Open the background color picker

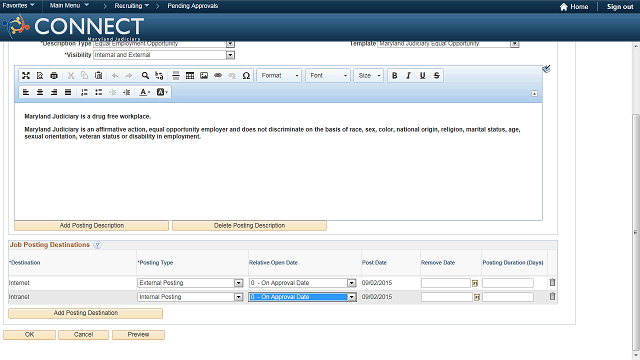(x=162, y=92)
